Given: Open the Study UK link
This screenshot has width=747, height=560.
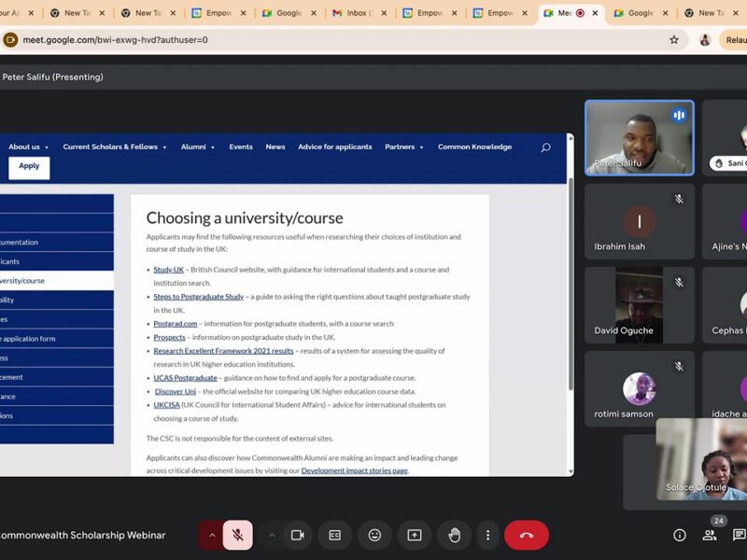Looking at the screenshot, I should [x=169, y=270].
